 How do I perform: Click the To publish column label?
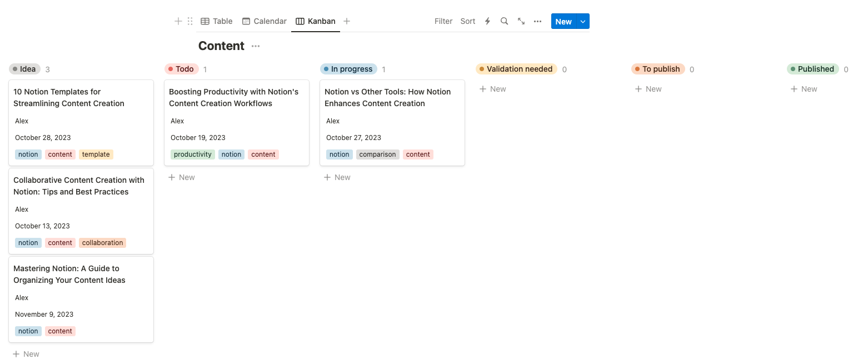pos(658,69)
